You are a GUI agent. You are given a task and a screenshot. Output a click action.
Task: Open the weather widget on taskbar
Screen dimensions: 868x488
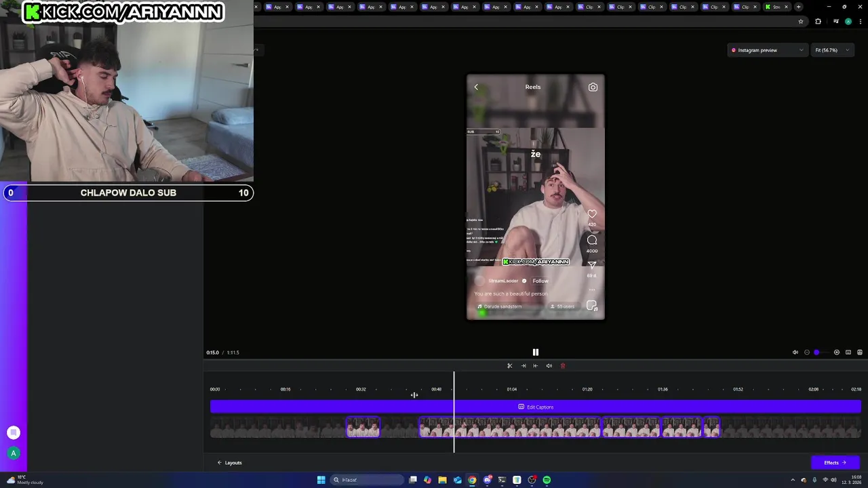(x=24, y=480)
